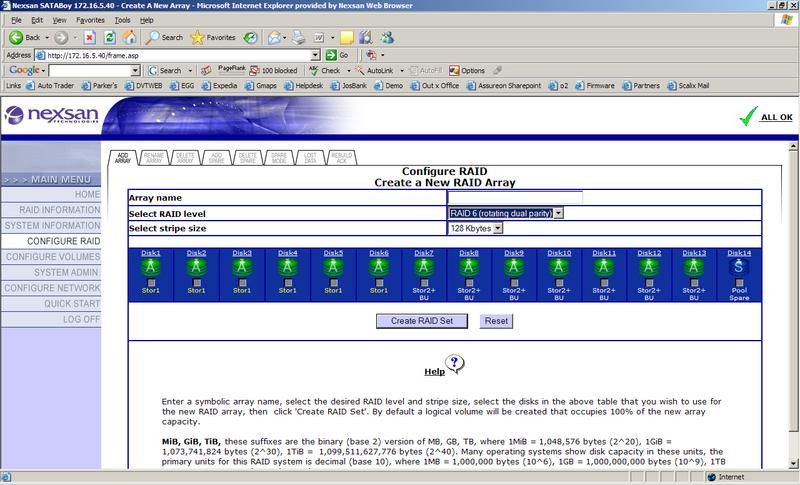Click the Search magnifier toolbar icon
Viewport: 800px width, 485px height.
(152, 37)
